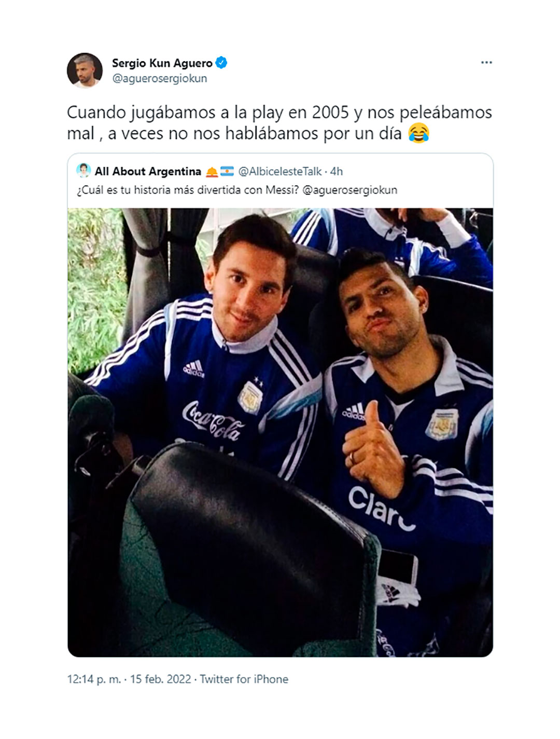Image resolution: width=560 pixels, height=739 pixels.
Task: Click the 15 feb. 2022 date
Action: tap(160, 679)
